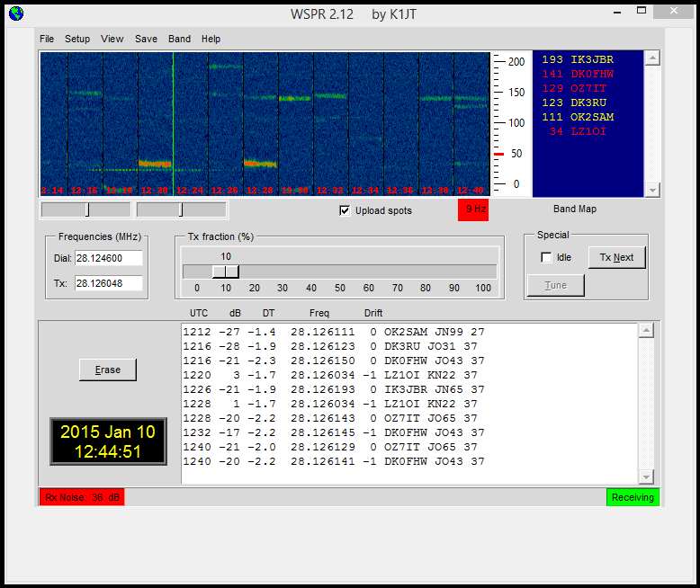Maximize the WSPR window

tap(642, 11)
